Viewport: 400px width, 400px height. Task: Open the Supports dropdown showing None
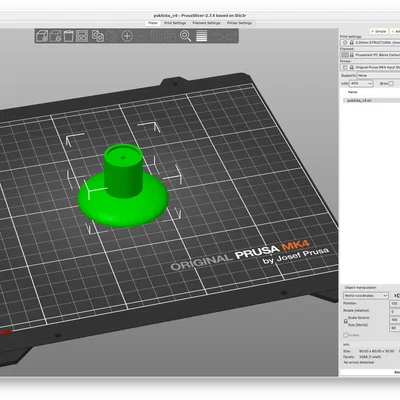click(378, 75)
